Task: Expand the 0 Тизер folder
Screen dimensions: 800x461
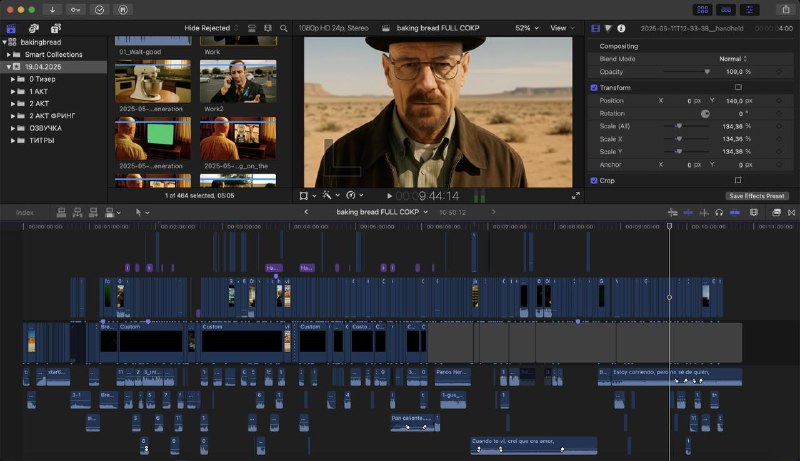Action: (13, 79)
